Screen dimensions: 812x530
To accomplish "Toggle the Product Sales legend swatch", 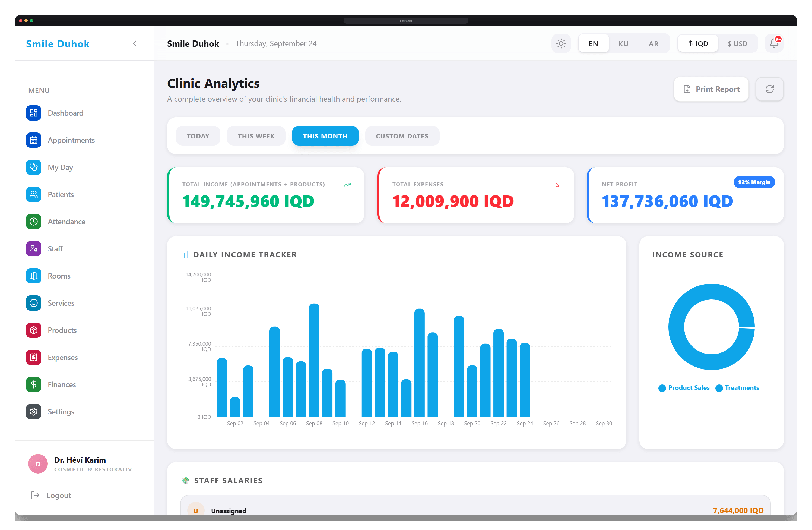I will coord(662,388).
